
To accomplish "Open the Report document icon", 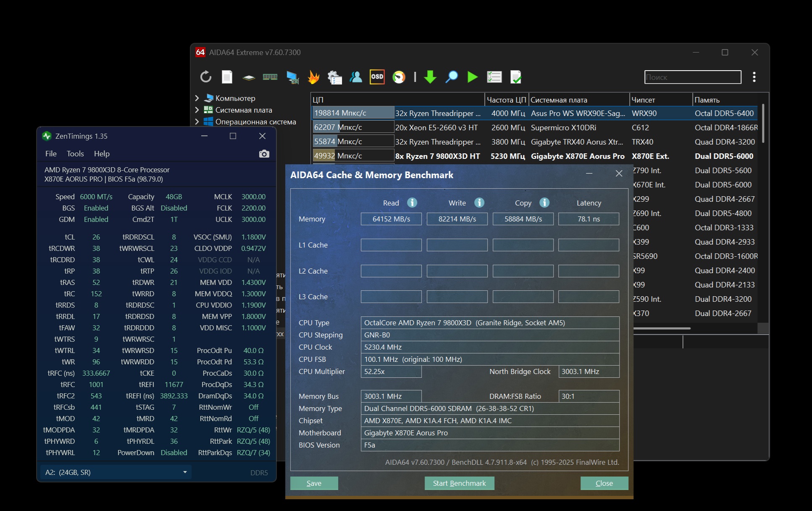I will 227,77.
